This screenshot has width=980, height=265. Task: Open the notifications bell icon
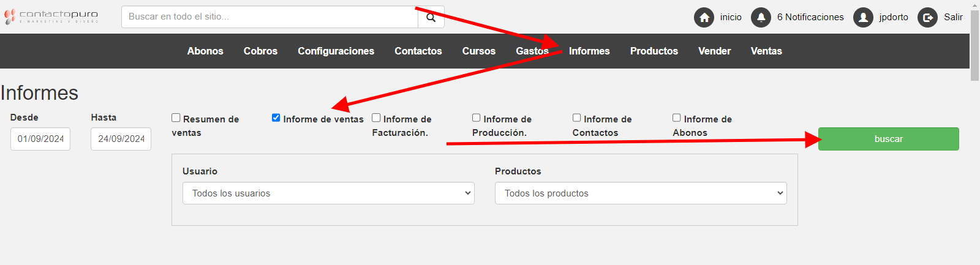click(761, 17)
